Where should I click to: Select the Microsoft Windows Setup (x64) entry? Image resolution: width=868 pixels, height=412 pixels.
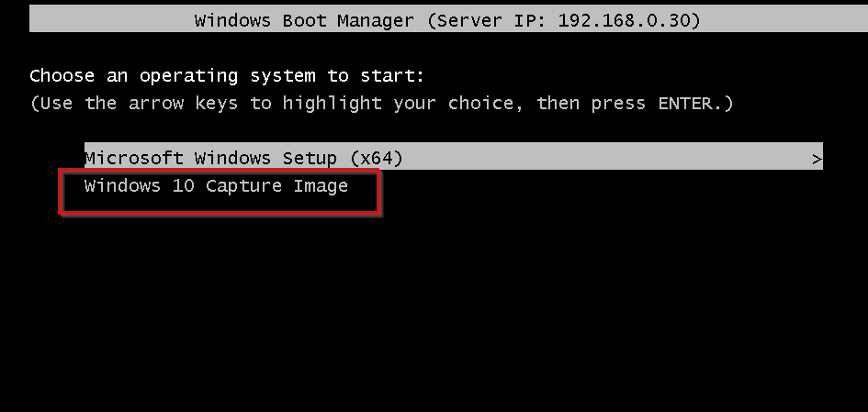pos(243,158)
